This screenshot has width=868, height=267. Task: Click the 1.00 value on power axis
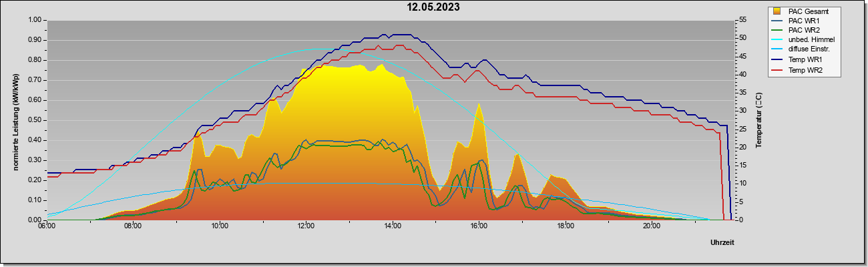click(x=34, y=20)
